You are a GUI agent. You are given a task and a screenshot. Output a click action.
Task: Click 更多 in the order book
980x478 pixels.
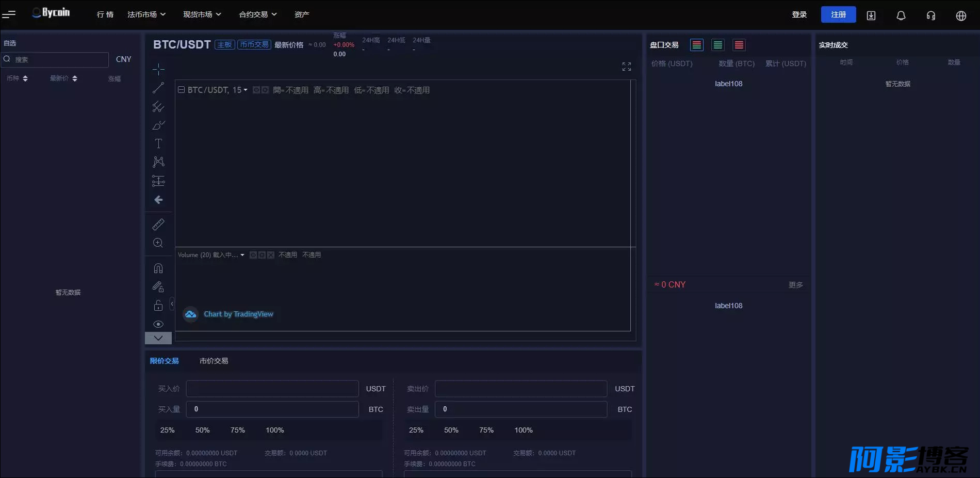796,285
